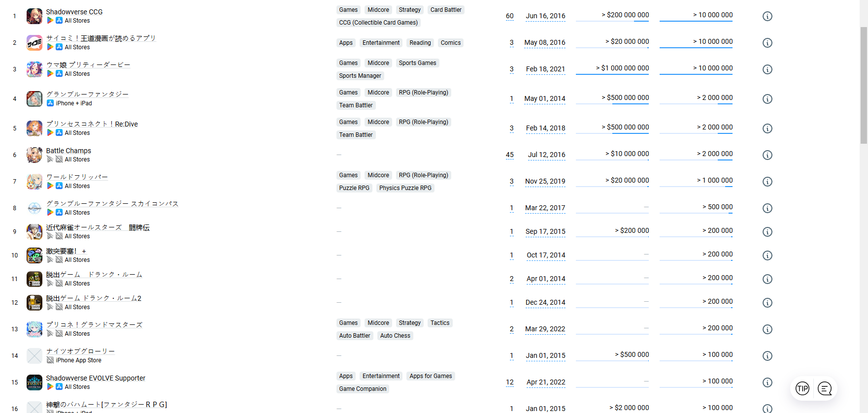Open プリンセスコネクト！Re:Dive link
This screenshot has width=868, height=413.
(x=92, y=124)
